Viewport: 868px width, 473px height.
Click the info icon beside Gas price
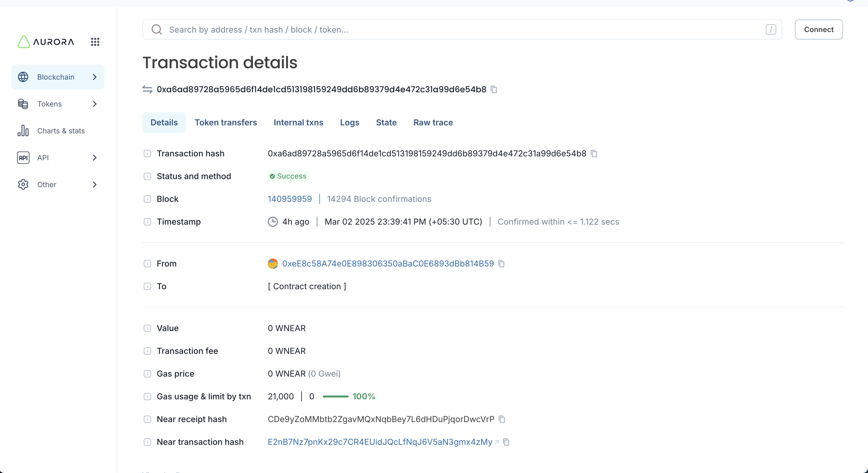pos(147,374)
